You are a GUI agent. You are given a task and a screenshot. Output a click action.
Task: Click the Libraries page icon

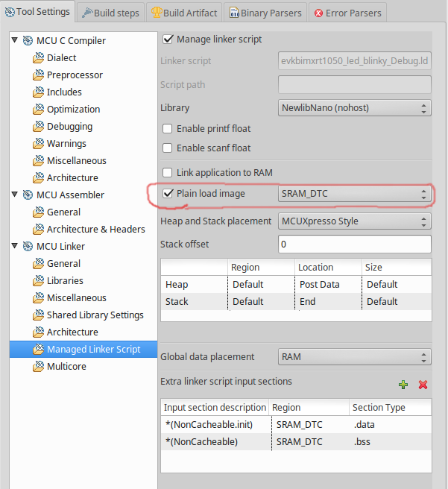point(38,281)
